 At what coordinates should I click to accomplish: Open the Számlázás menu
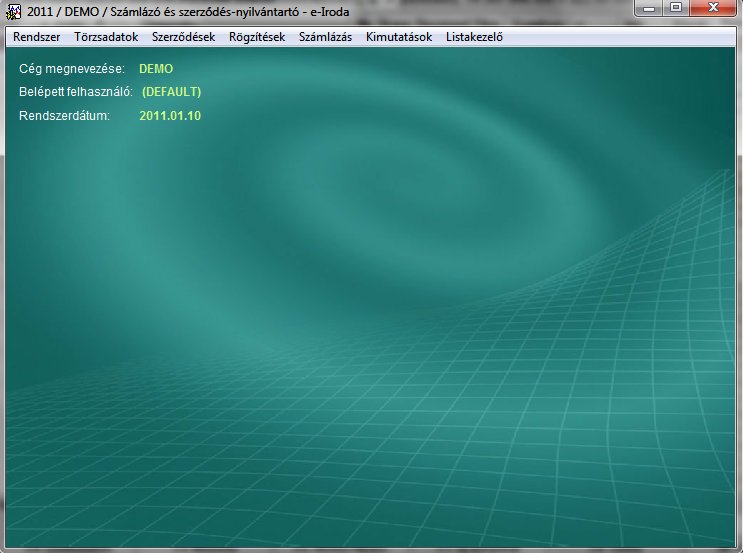coord(325,37)
